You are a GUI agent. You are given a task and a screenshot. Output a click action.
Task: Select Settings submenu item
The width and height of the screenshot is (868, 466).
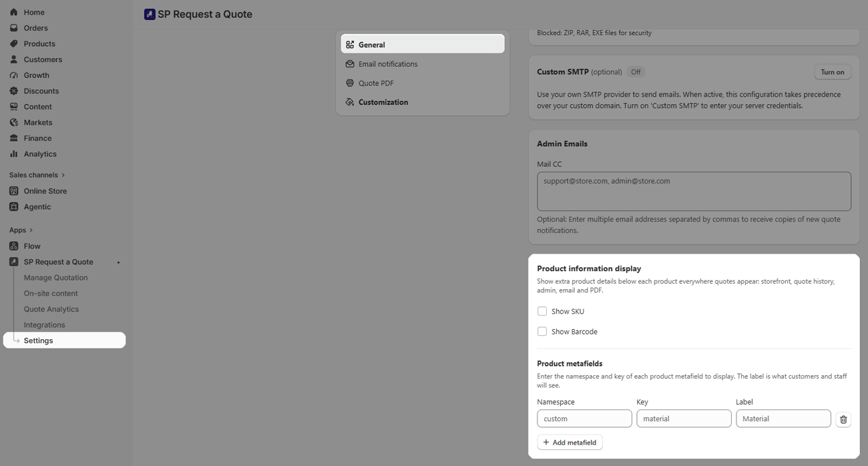64,340
